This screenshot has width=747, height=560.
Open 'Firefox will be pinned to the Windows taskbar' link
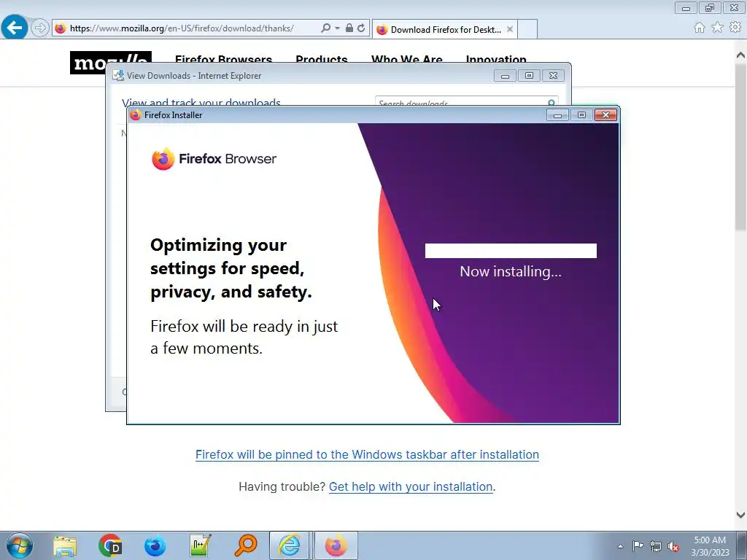[368, 454]
